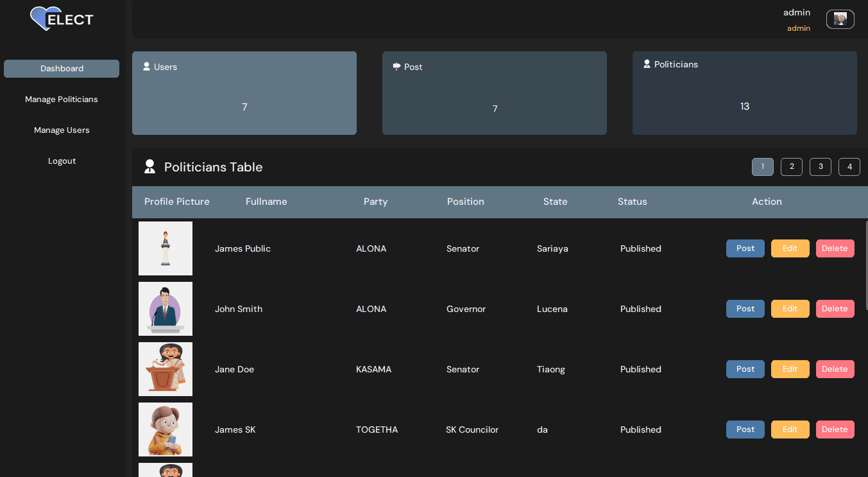Image resolution: width=868 pixels, height=477 pixels.
Task: Click Post for James Public
Action: pyautogui.click(x=745, y=248)
